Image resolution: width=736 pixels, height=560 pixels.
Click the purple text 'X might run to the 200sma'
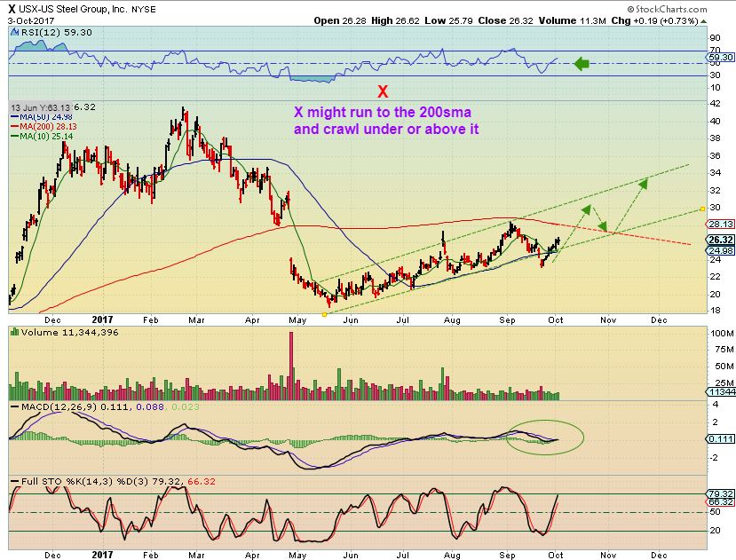pos(383,112)
